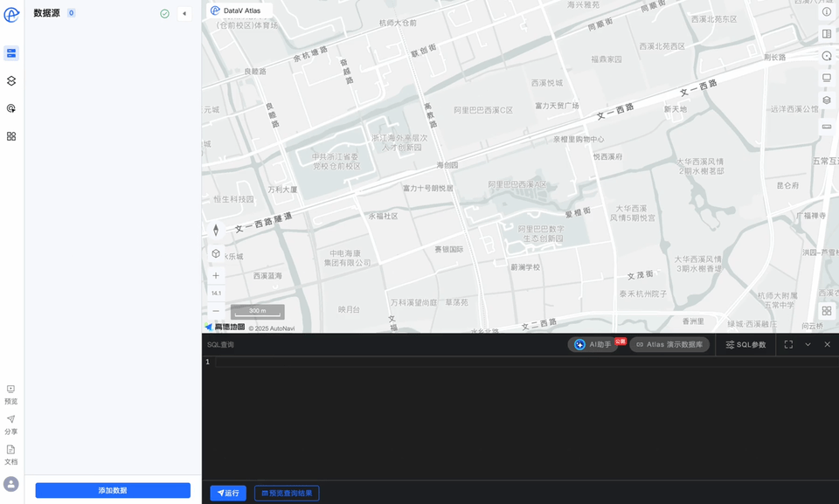Screen dimensions: 839x504
Task: Open 预览 preview in sidebar
Action: pos(10,395)
